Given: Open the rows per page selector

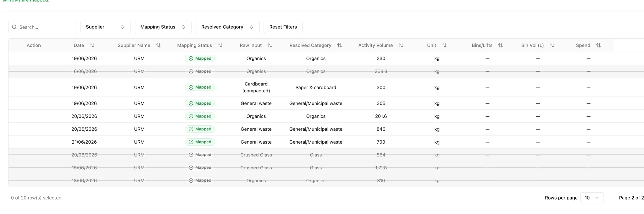Looking at the screenshot, I should [x=592, y=198].
